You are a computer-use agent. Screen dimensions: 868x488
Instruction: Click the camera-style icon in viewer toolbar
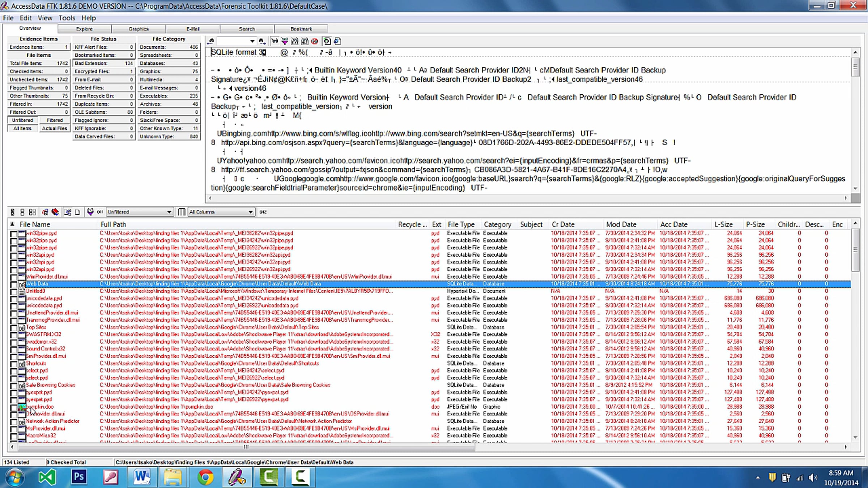(327, 41)
